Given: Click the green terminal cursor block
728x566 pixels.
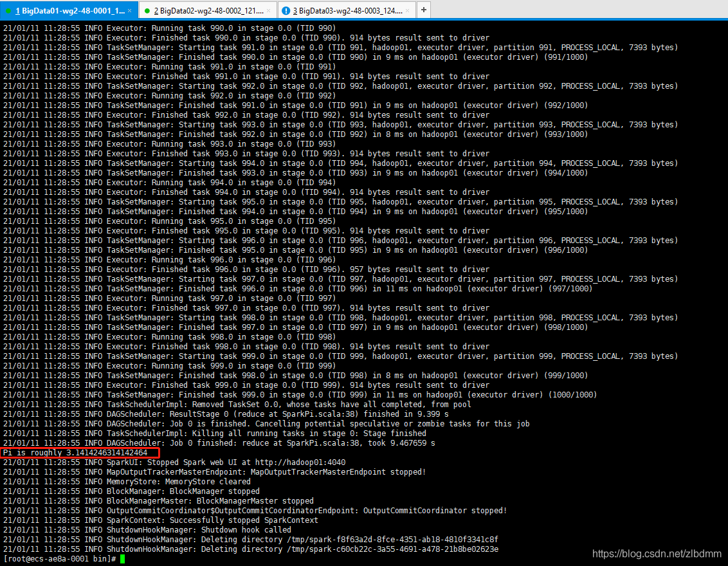Looking at the screenshot, I should pos(123,559).
